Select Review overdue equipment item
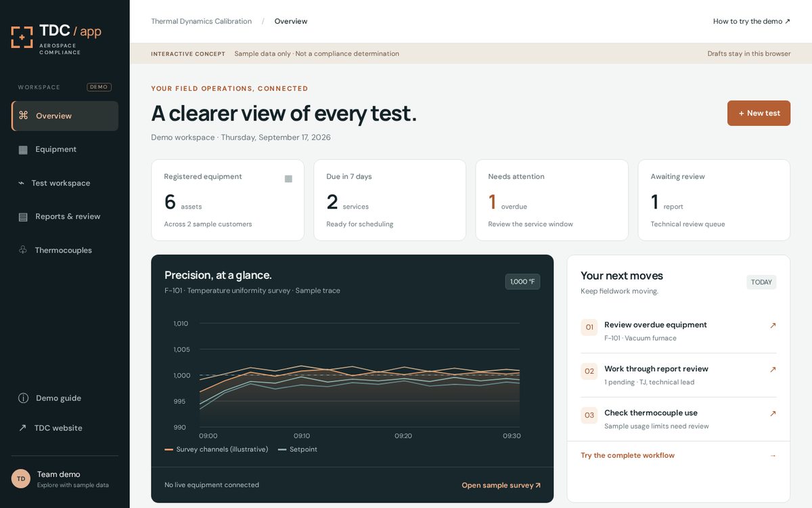812x508 pixels. tap(679, 331)
